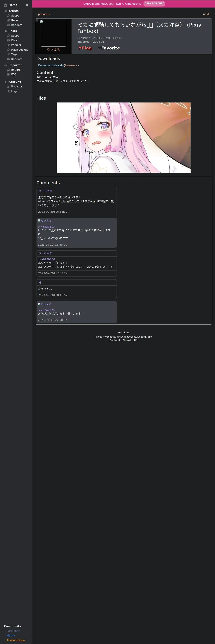Click the Importer section icon

(x=6, y=65)
